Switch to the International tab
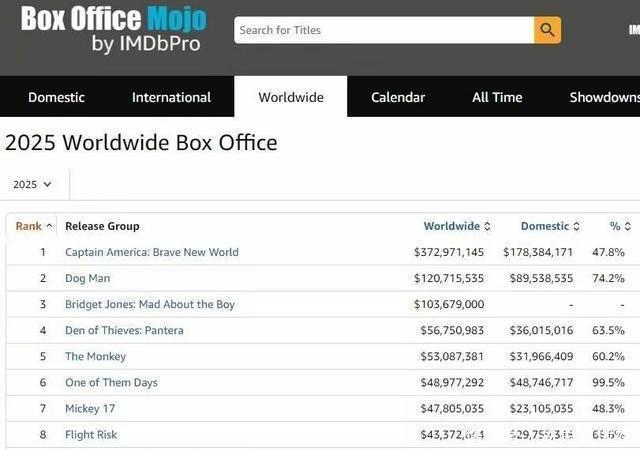The width and height of the screenshot is (640, 450). (171, 97)
